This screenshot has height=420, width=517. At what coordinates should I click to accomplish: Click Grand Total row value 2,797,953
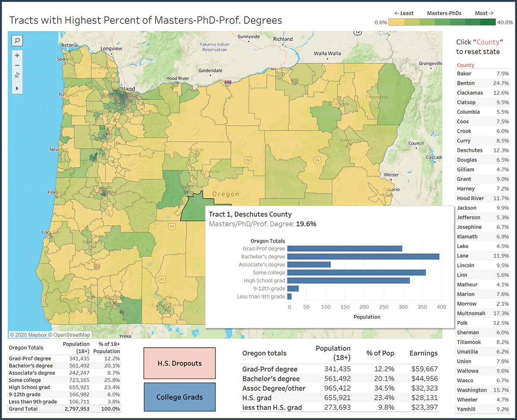[76, 409]
